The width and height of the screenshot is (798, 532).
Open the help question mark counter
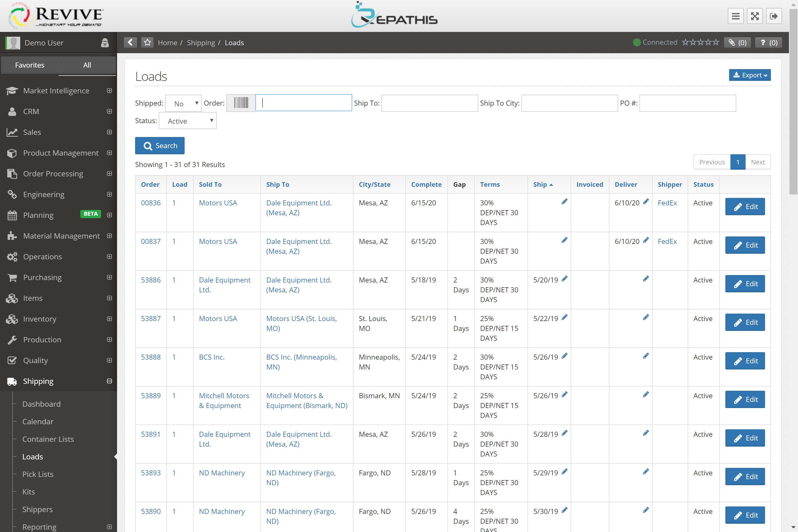(x=768, y=42)
